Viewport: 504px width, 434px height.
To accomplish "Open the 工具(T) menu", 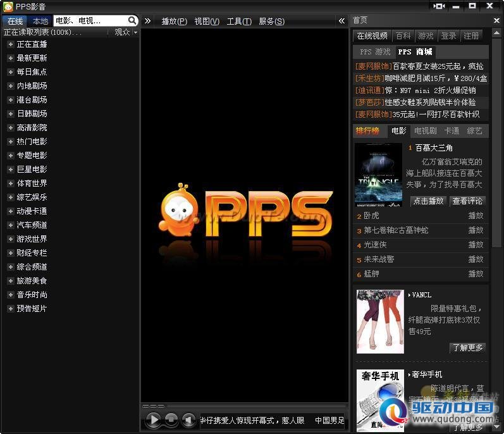I will (x=239, y=22).
